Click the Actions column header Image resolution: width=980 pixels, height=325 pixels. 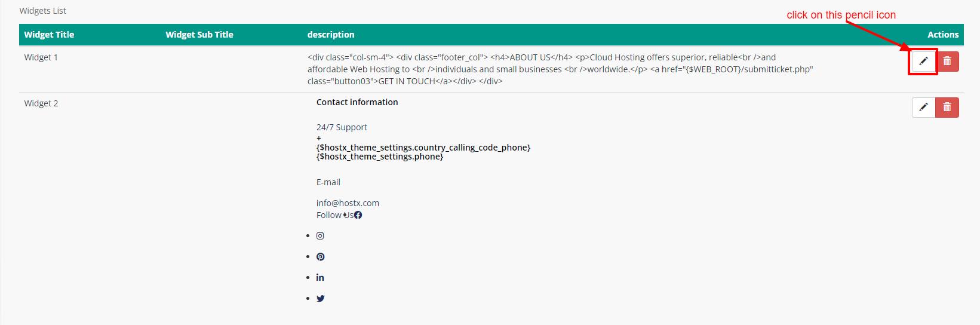click(943, 35)
